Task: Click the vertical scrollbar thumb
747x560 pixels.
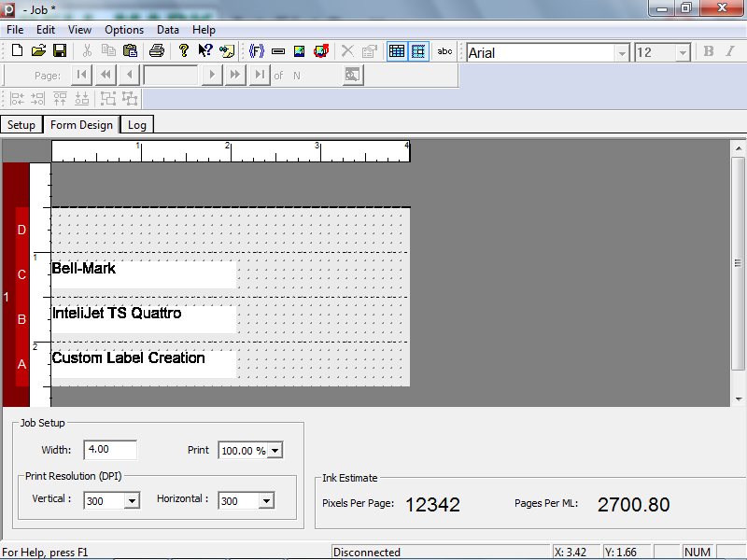Action: click(739, 263)
